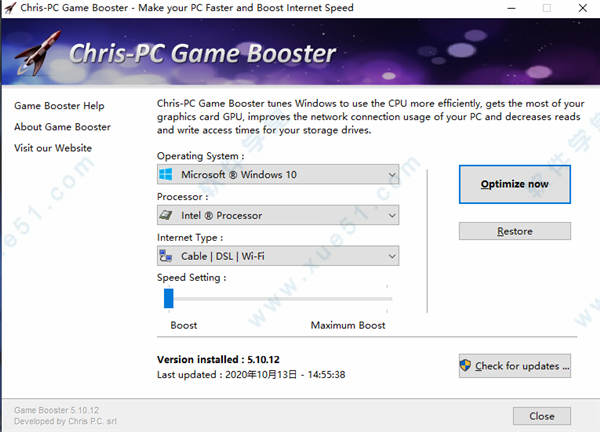Click the chip icon in Processor field
This screenshot has width=600, height=432.
pyautogui.click(x=167, y=215)
